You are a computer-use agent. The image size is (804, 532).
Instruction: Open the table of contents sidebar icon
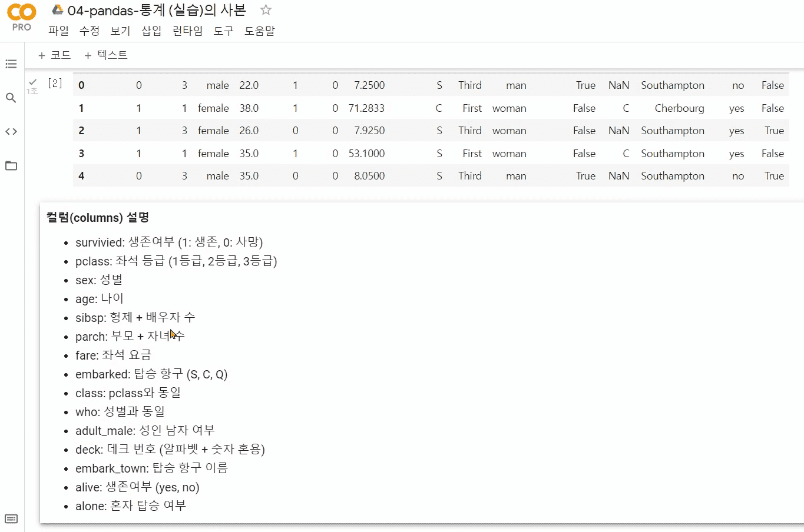point(11,64)
